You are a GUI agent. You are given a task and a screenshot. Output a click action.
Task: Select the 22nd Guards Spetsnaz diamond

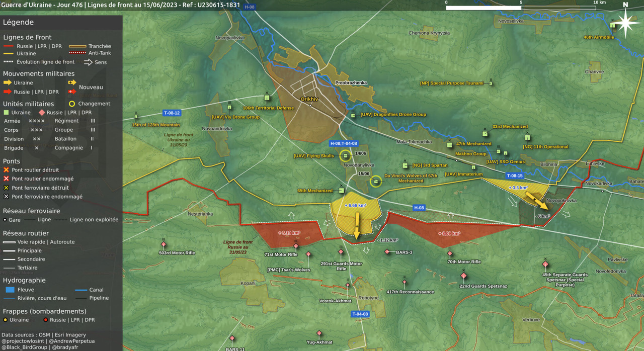463,276
